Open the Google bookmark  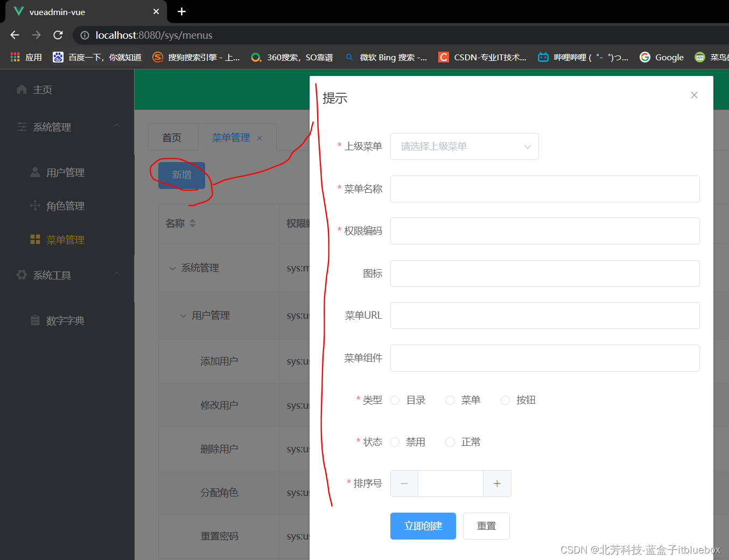coord(662,57)
